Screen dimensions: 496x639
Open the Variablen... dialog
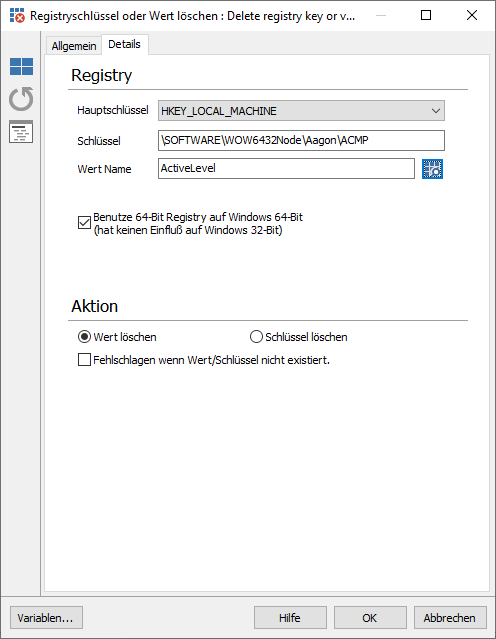coord(46,617)
